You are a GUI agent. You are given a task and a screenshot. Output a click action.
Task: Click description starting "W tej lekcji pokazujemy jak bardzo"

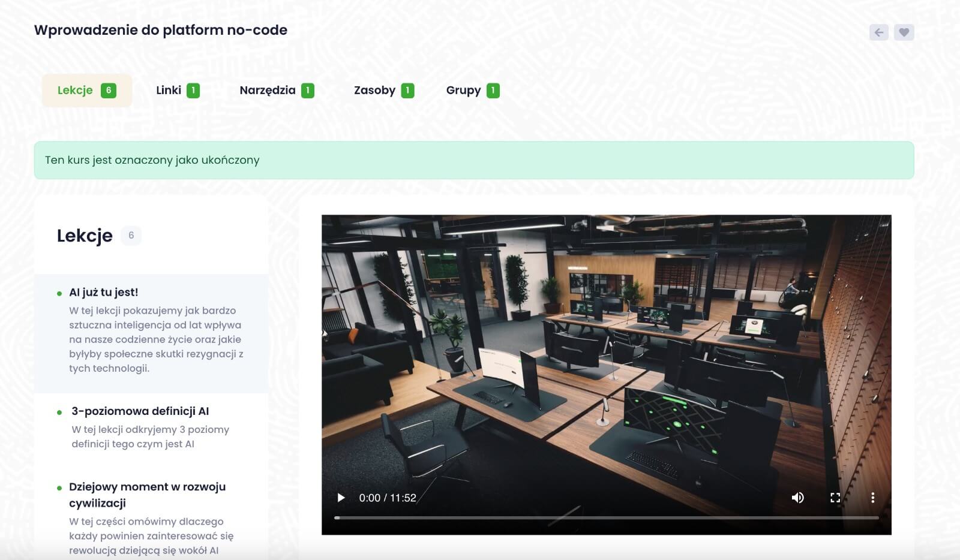pos(156,339)
